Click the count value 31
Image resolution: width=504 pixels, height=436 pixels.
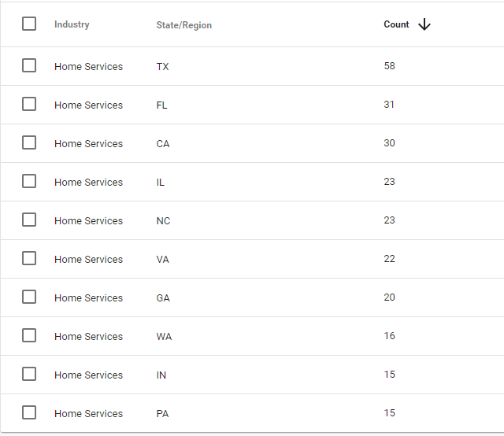click(389, 105)
